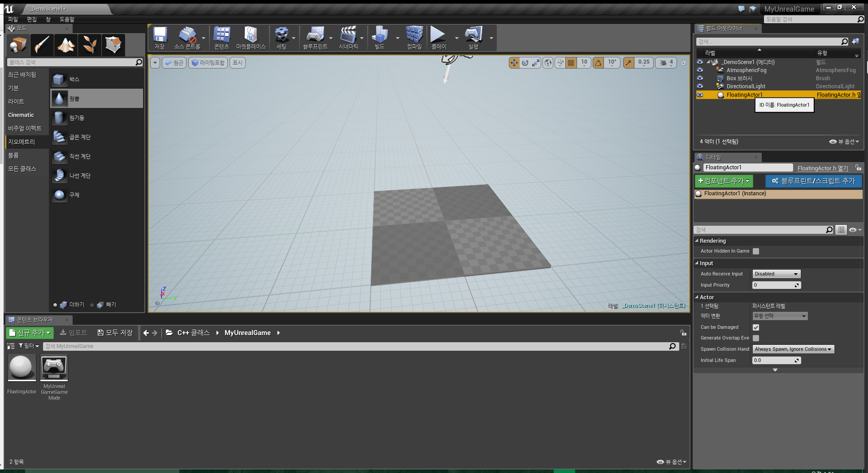
Task: Click 모두 저장 button
Action: (x=115, y=333)
